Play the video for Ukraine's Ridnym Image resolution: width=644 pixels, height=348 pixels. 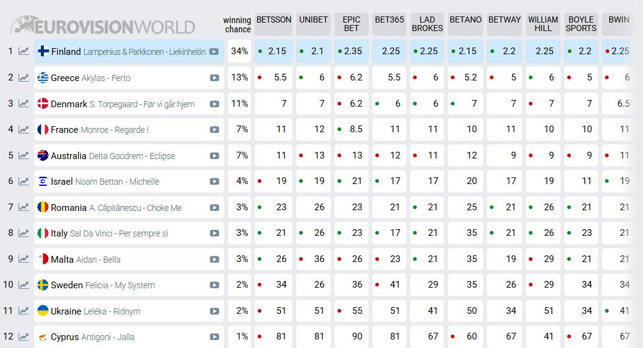214,311
